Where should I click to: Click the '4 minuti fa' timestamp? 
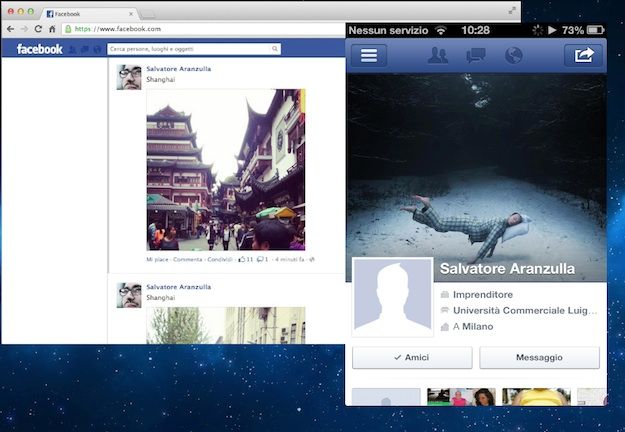(289, 259)
